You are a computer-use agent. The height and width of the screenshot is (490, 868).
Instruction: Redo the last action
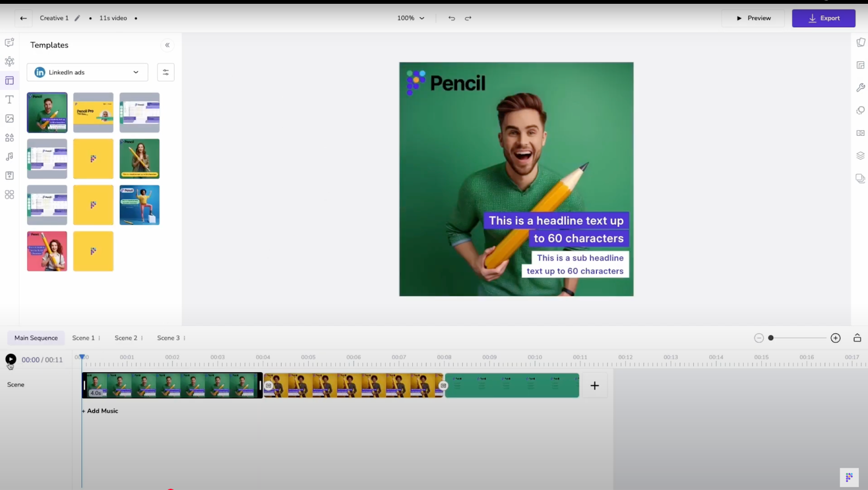pyautogui.click(x=468, y=18)
